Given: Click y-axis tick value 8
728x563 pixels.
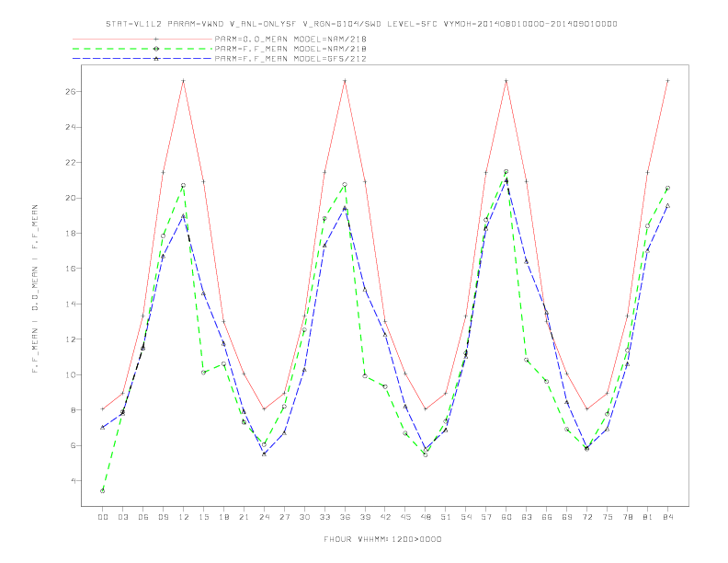Looking at the screenshot, I should pyautogui.click(x=73, y=410).
